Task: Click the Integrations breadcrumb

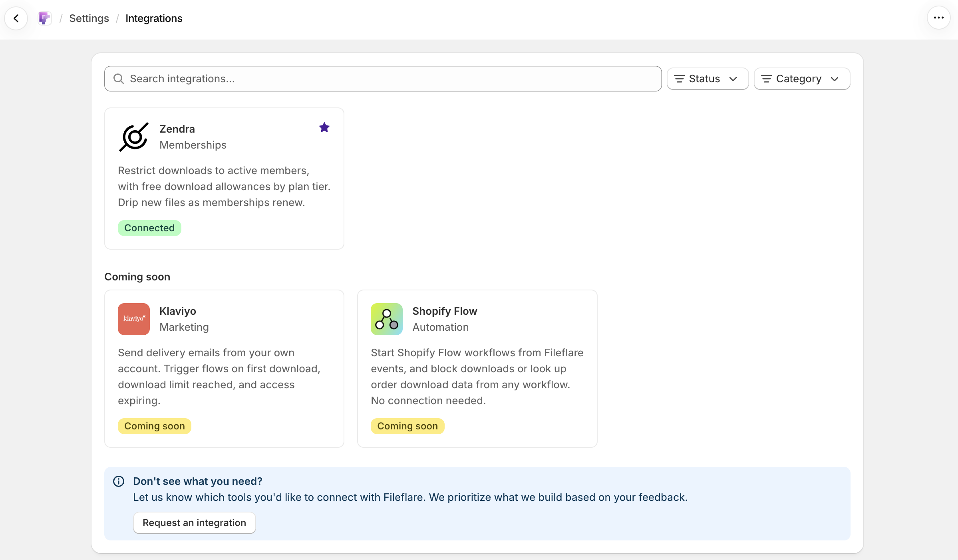Action: coord(154,18)
